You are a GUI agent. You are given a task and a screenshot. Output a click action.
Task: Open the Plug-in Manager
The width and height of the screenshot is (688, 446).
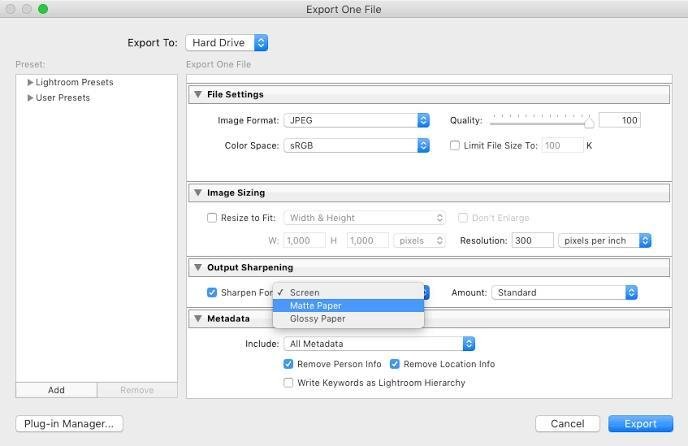click(x=69, y=424)
